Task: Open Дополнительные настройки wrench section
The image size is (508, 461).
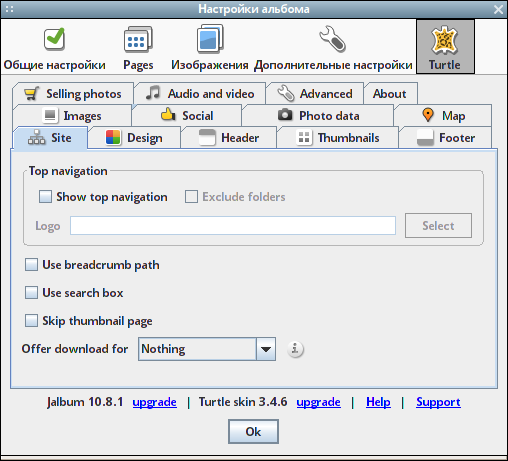Action: 333,47
